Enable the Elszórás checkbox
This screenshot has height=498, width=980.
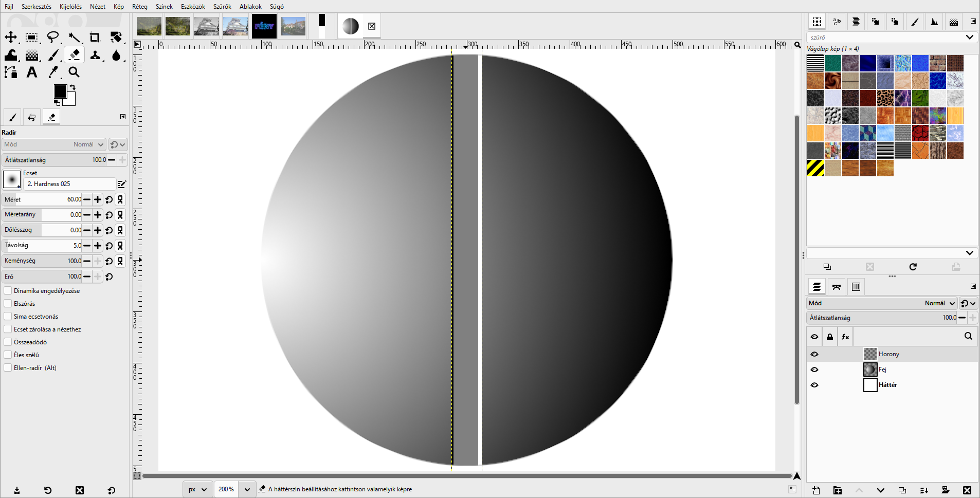point(8,303)
